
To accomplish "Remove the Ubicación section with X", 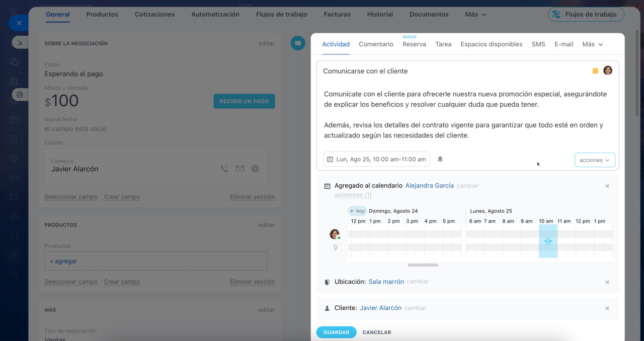I will [x=607, y=282].
